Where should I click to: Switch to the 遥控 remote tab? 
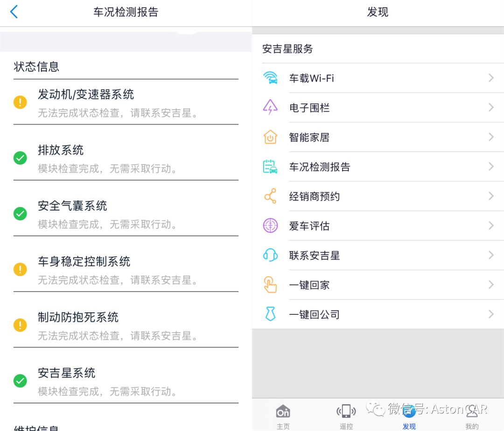pyautogui.click(x=346, y=415)
